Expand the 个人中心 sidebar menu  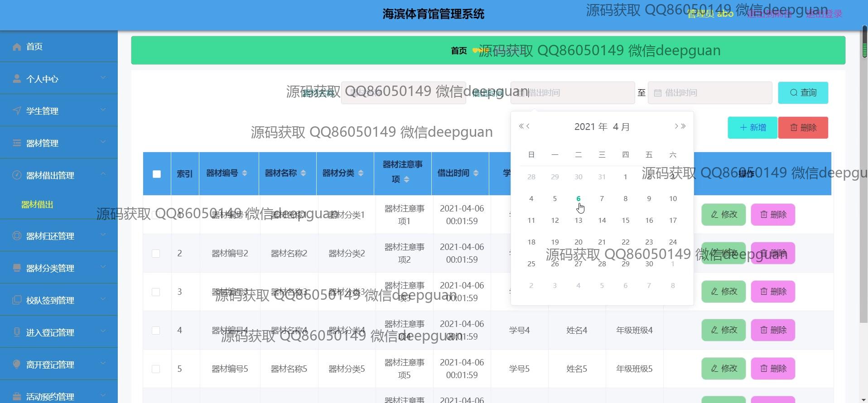pos(59,79)
